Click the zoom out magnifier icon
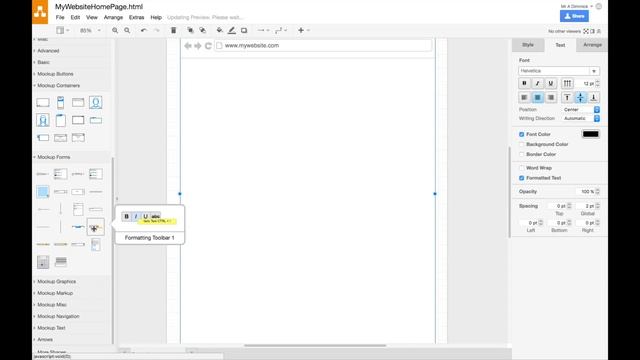Image resolution: width=640 pixels, height=360 pixels. 127,30
